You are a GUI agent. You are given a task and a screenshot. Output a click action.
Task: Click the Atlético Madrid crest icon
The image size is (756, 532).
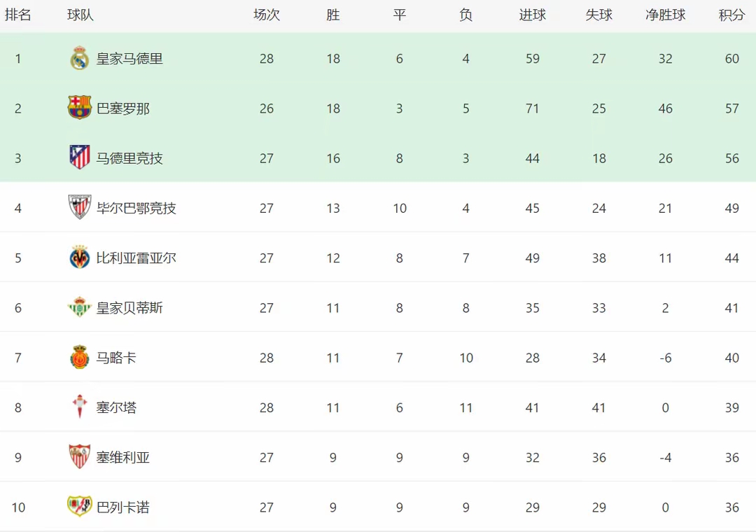[80, 158]
